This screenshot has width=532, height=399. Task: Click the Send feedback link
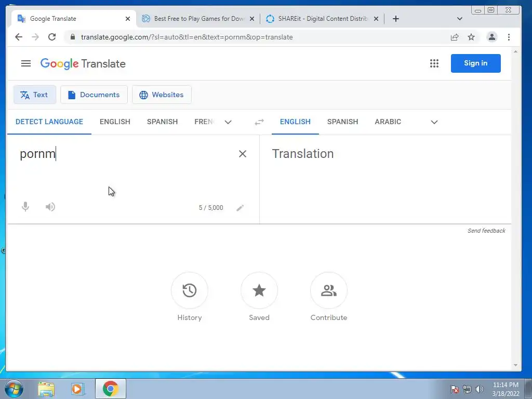click(486, 231)
